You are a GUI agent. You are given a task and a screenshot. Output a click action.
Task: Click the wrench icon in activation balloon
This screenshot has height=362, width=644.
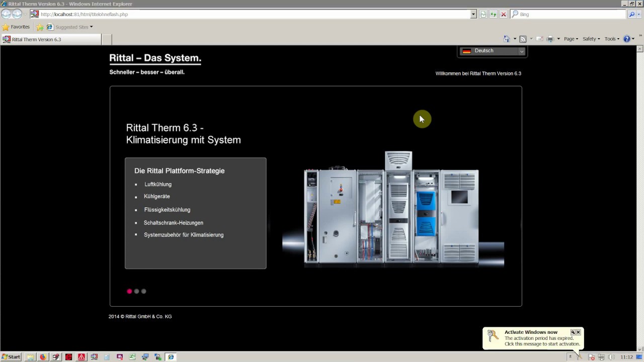(x=573, y=332)
